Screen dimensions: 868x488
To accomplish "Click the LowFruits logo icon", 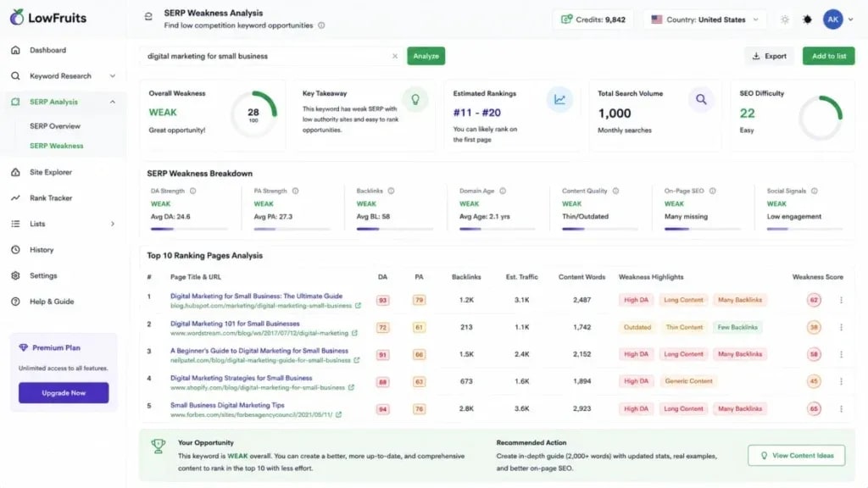I will pyautogui.click(x=17, y=17).
